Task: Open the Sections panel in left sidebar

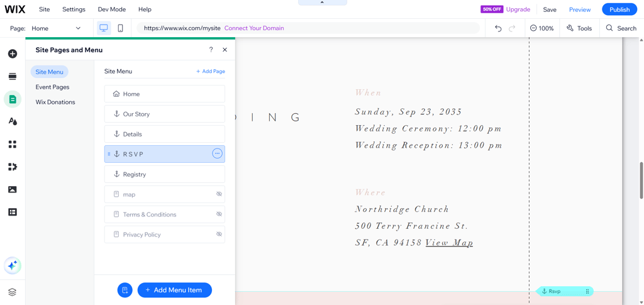Action: [13, 76]
